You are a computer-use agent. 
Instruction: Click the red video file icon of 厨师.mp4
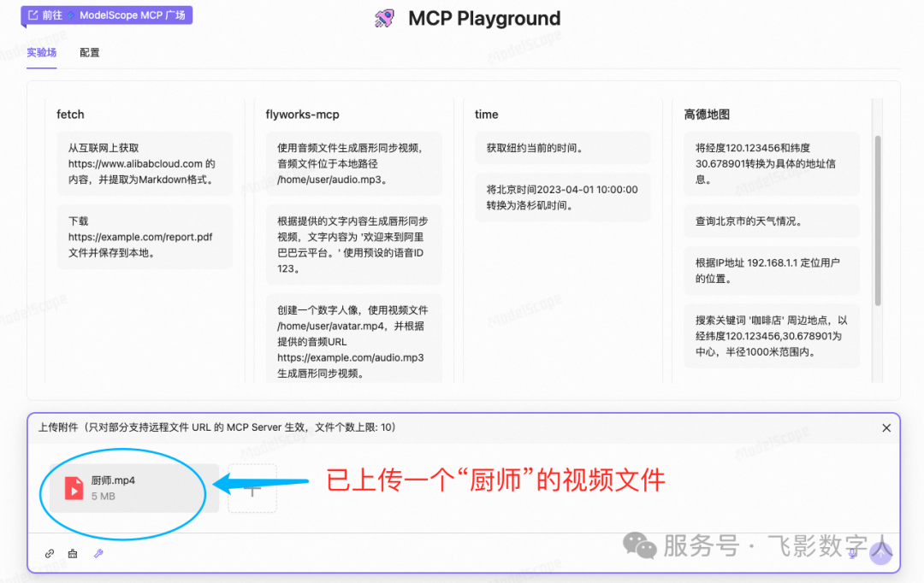tap(74, 488)
